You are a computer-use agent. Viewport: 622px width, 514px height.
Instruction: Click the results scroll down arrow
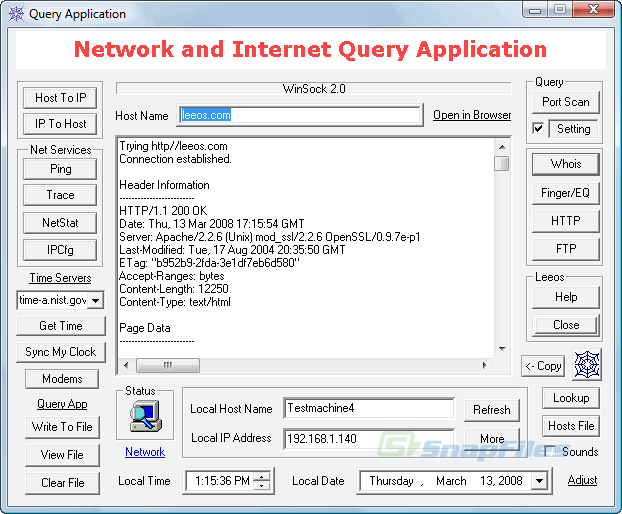pos(502,349)
